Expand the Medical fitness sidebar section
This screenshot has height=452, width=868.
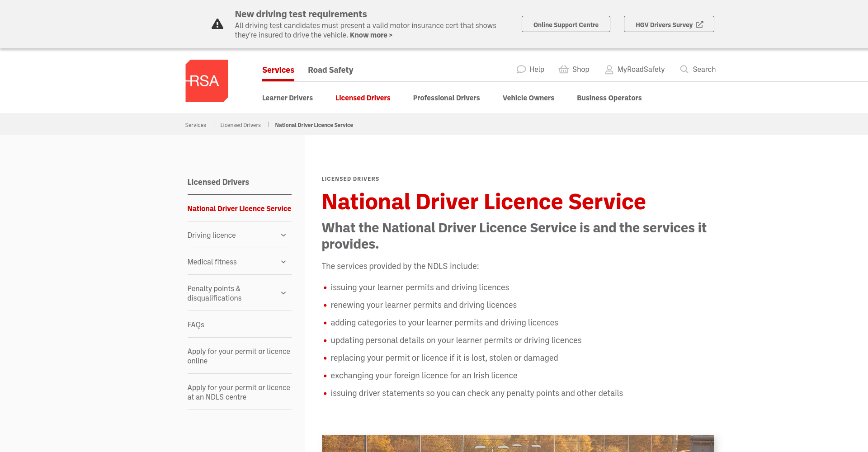pyautogui.click(x=283, y=262)
